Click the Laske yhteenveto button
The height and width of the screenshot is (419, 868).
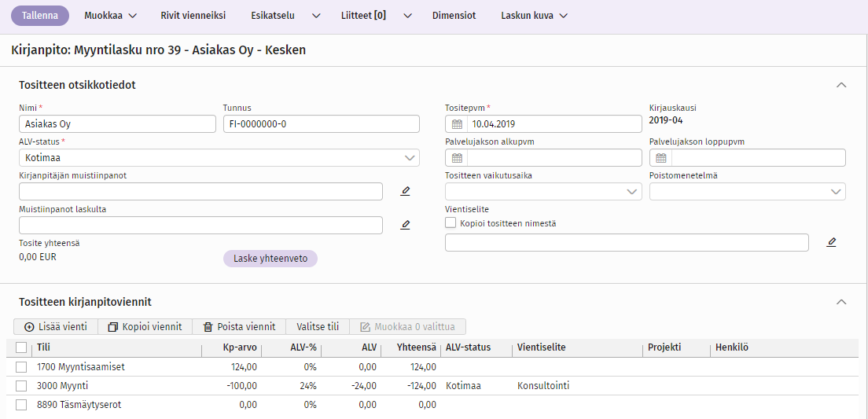(x=270, y=259)
